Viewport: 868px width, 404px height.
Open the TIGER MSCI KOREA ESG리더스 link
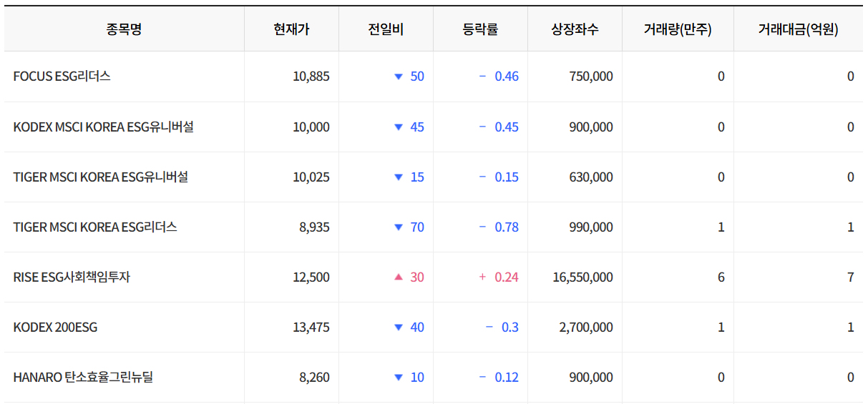[95, 227]
